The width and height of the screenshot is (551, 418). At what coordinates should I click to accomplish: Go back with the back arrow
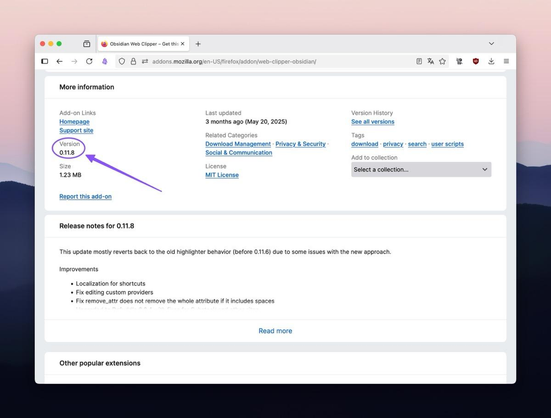59,61
